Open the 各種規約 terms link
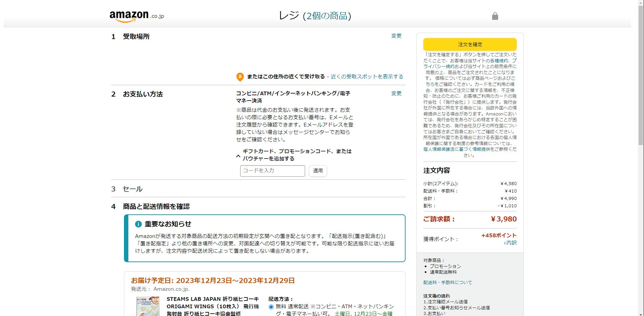 [499, 61]
